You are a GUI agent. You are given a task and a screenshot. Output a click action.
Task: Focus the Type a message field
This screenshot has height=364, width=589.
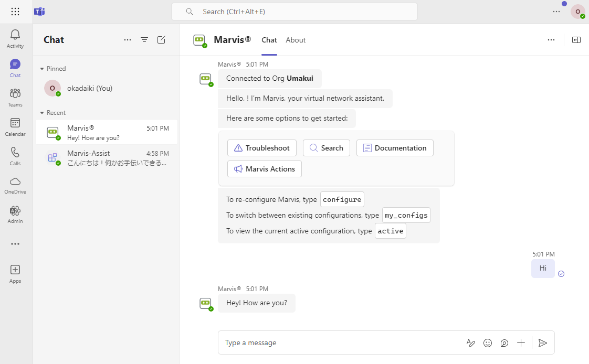click(x=336, y=343)
